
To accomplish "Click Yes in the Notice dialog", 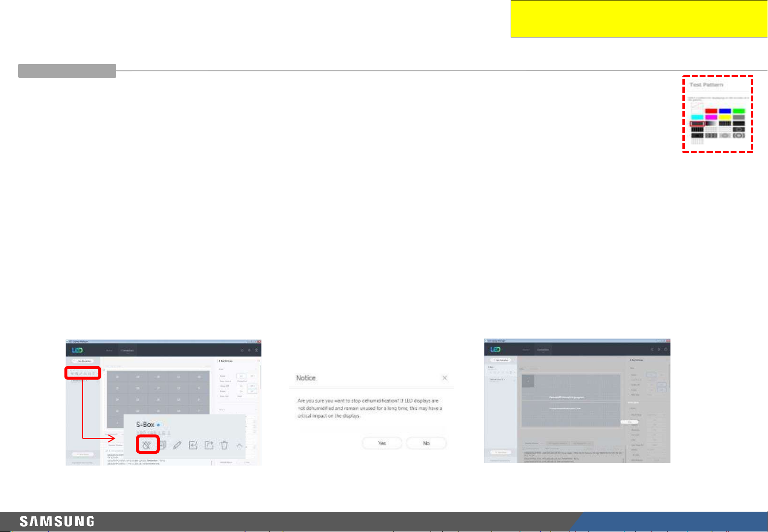I will tap(382, 443).
